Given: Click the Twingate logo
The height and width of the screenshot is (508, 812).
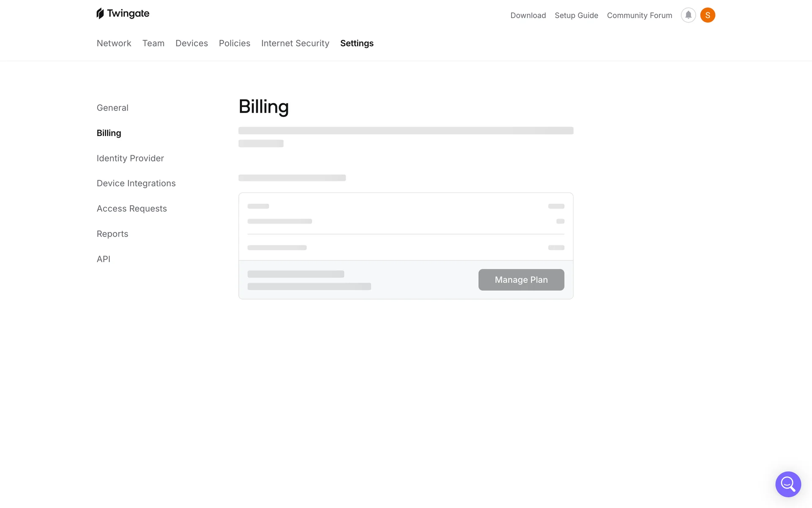Looking at the screenshot, I should pyautogui.click(x=123, y=14).
